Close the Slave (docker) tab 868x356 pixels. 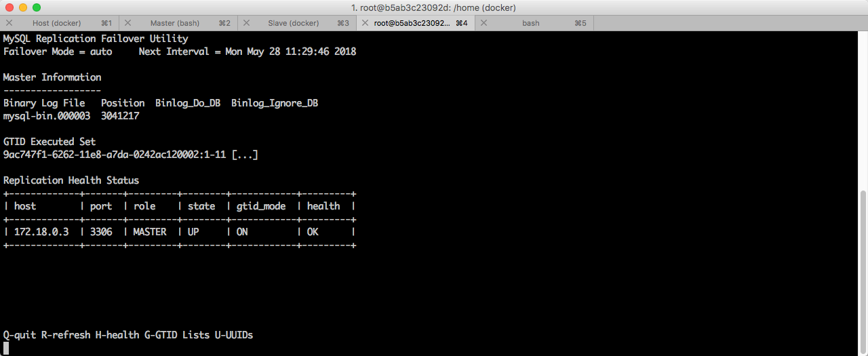coord(247,23)
